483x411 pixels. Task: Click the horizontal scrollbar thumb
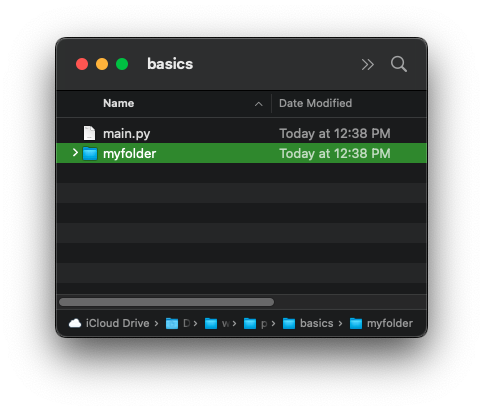pos(166,302)
